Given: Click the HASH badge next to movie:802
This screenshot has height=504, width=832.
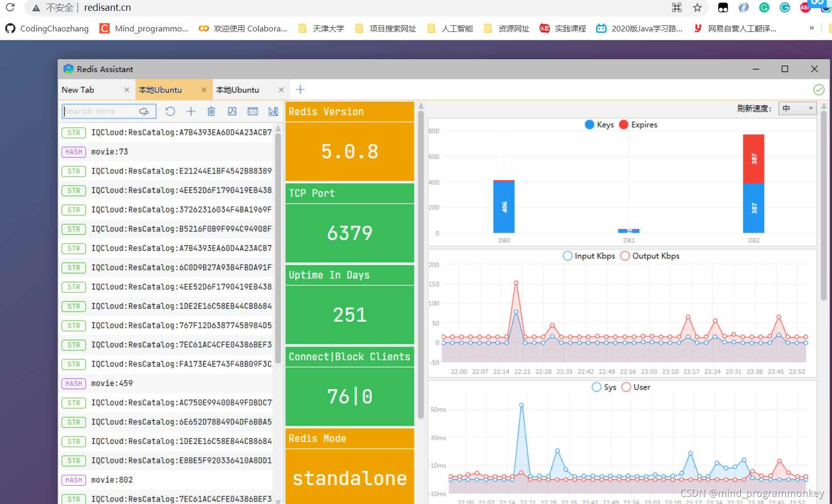Looking at the screenshot, I should point(74,480).
